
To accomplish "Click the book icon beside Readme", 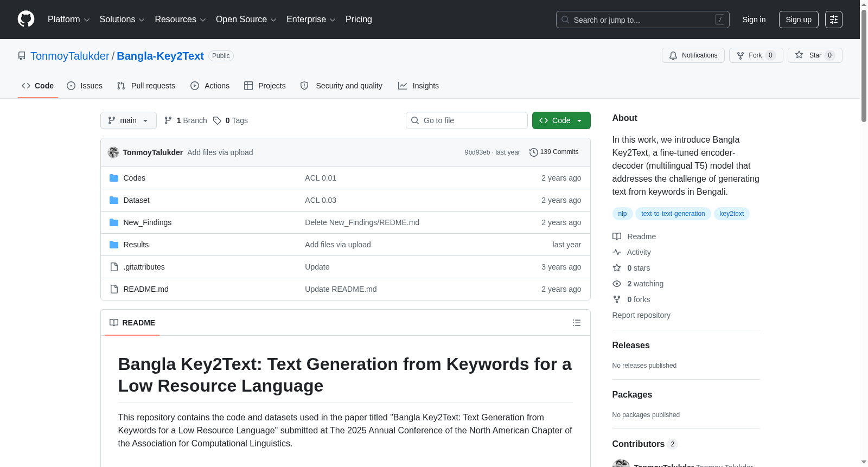I will pos(617,236).
